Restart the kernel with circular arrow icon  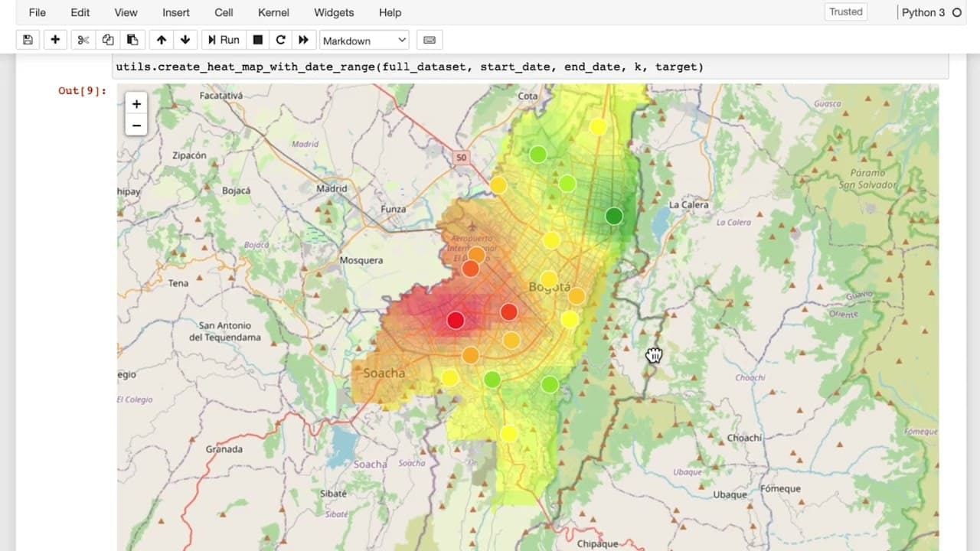(280, 40)
